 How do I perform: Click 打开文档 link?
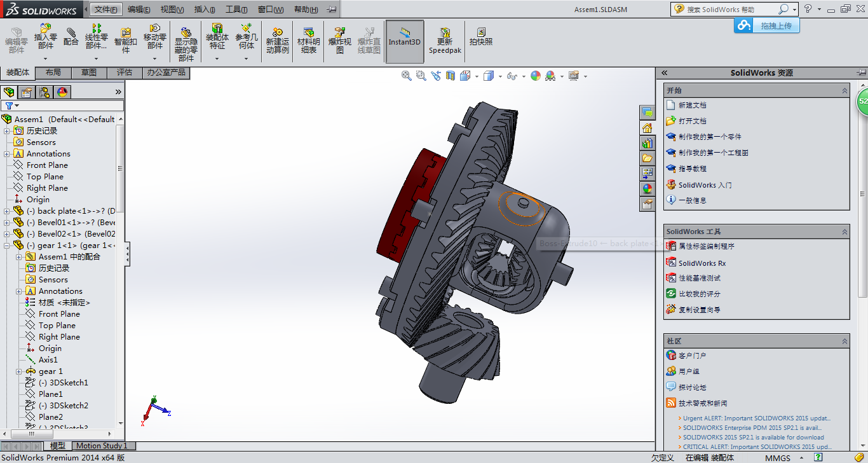692,121
